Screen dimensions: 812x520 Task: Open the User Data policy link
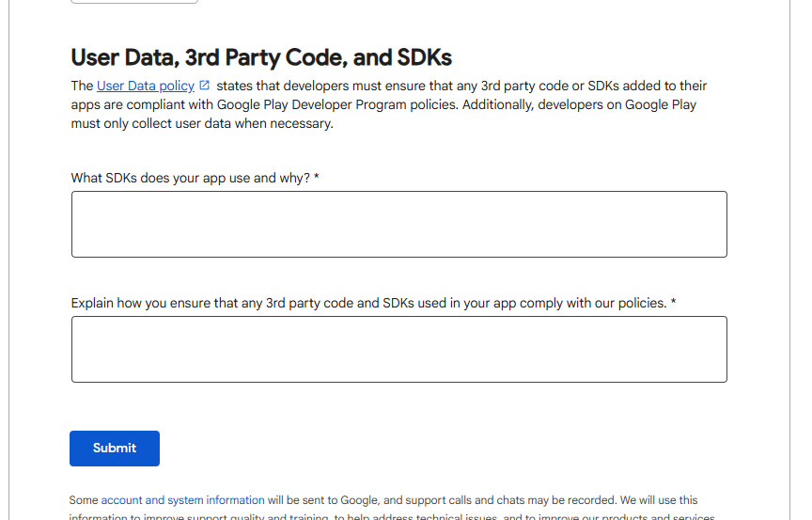(145, 86)
